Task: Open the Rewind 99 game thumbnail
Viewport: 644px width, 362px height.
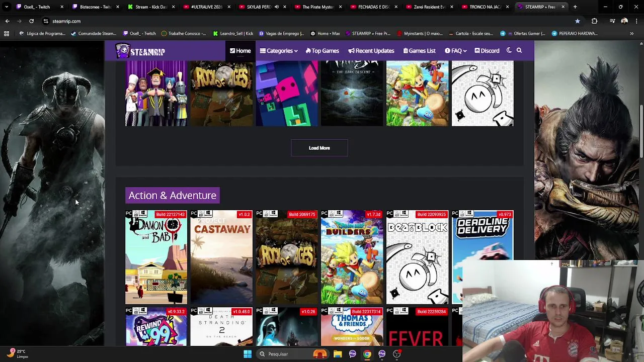Action: (x=156, y=327)
